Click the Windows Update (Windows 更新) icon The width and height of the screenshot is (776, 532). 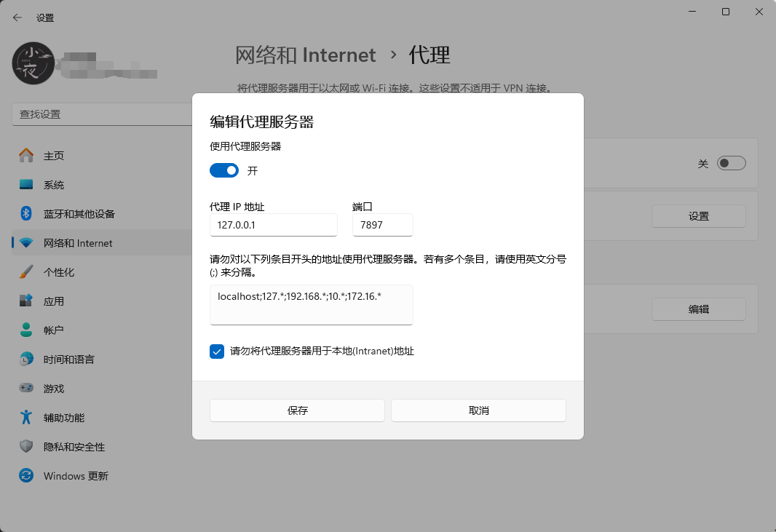[x=26, y=476]
